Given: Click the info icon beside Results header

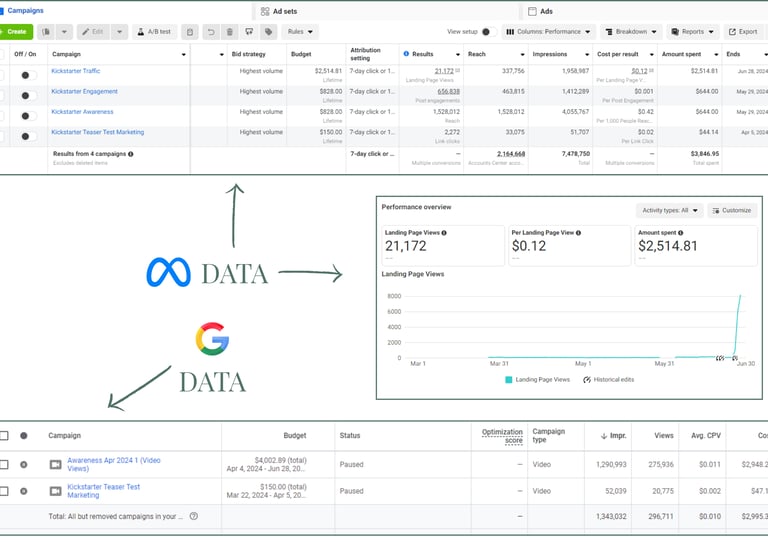Looking at the screenshot, I should tap(406, 54).
